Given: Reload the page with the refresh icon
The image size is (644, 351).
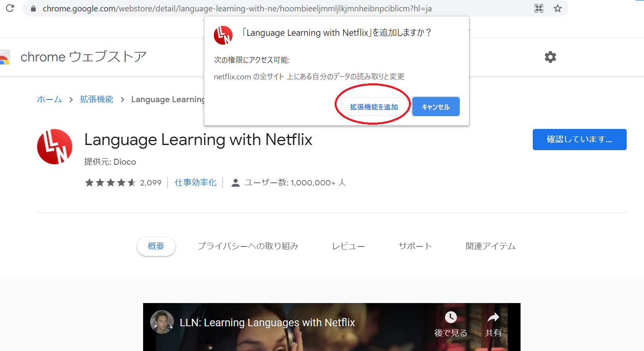Looking at the screenshot, I should [x=10, y=8].
